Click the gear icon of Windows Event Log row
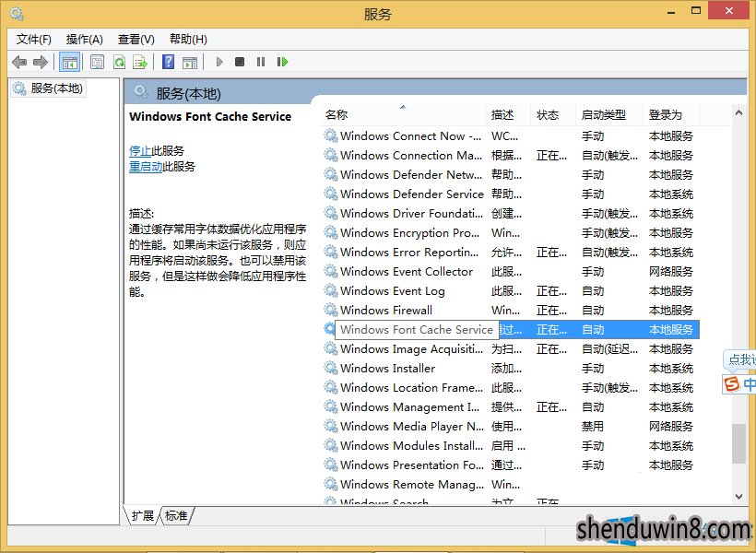756x553 pixels. coord(331,290)
